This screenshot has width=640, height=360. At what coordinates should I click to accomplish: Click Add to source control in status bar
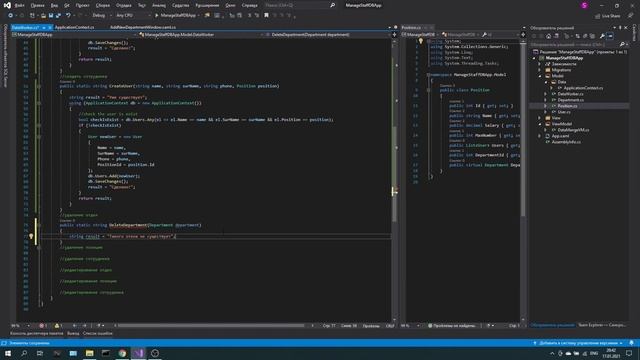point(579,343)
